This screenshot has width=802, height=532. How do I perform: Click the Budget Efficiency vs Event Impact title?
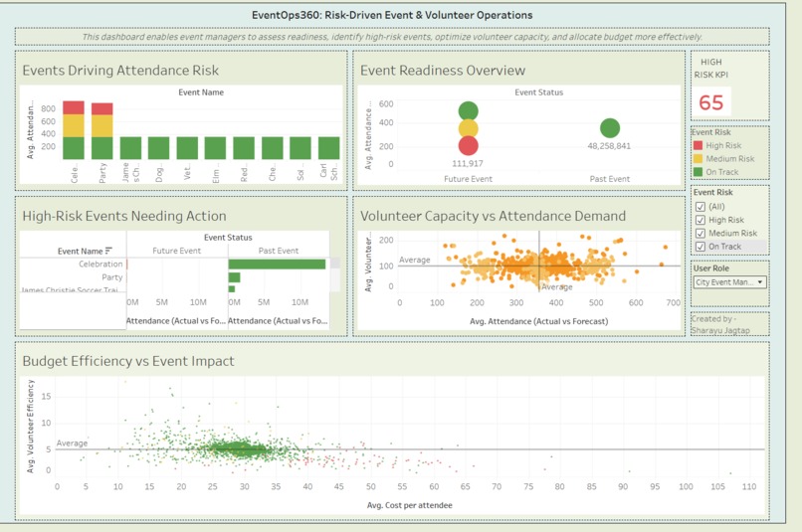(x=128, y=361)
